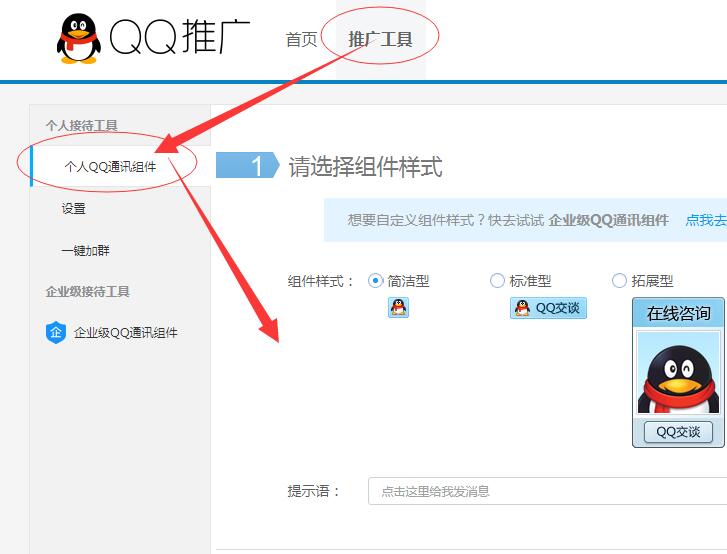The width and height of the screenshot is (727, 554).
Task: Click the 在线咨询 title text
Action: tap(679, 313)
